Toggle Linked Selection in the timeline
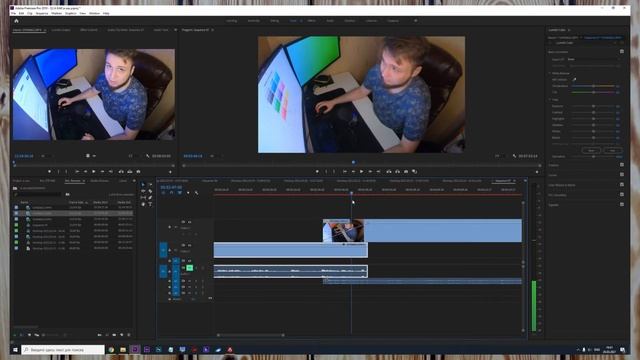640x360 pixels. point(180,193)
